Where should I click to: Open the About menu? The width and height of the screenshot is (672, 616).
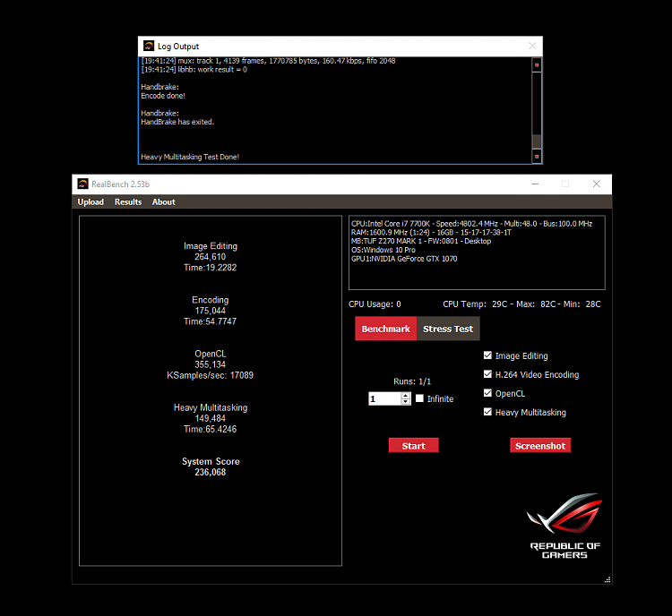(163, 201)
